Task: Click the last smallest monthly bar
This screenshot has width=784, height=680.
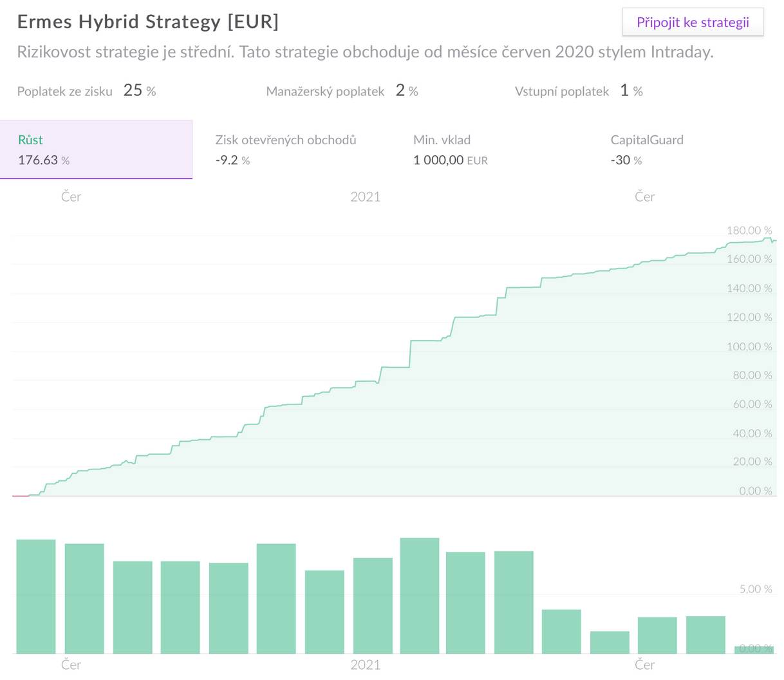Action: 754,650
